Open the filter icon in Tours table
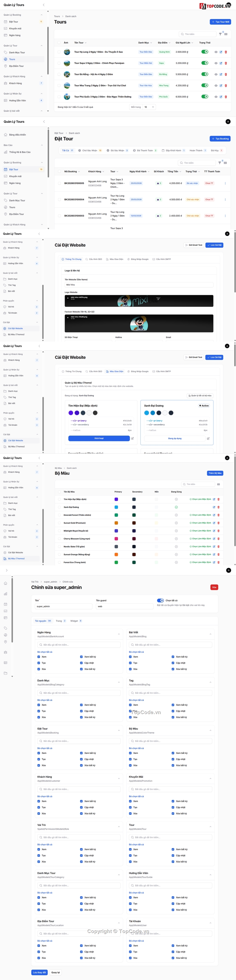236x980 pixels. 220,34
